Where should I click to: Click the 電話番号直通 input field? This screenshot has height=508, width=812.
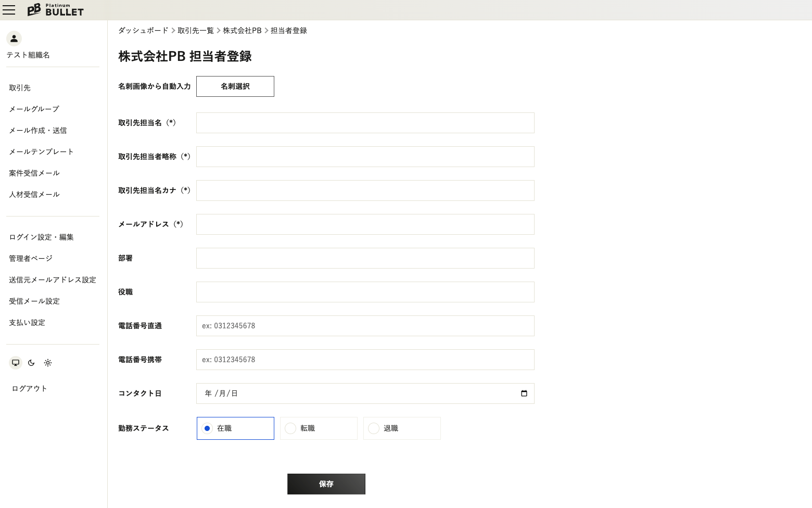pyautogui.click(x=365, y=326)
